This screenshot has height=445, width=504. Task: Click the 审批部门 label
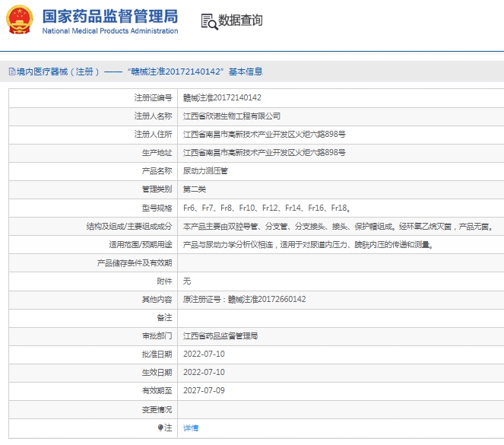pyautogui.click(x=157, y=336)
